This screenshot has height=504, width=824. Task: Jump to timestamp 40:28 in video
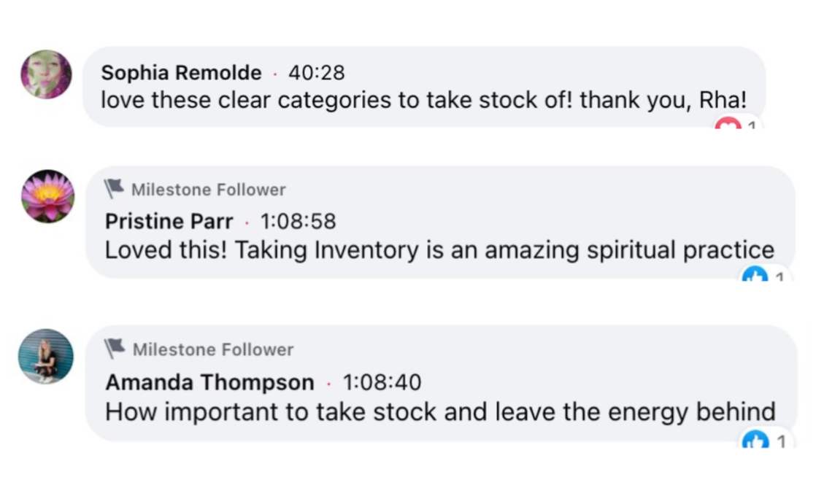click(317, 73)
